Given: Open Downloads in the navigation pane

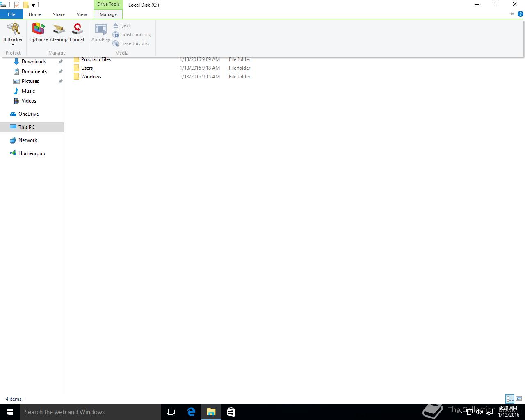Looking at the screenshot, I should (34, 62).
